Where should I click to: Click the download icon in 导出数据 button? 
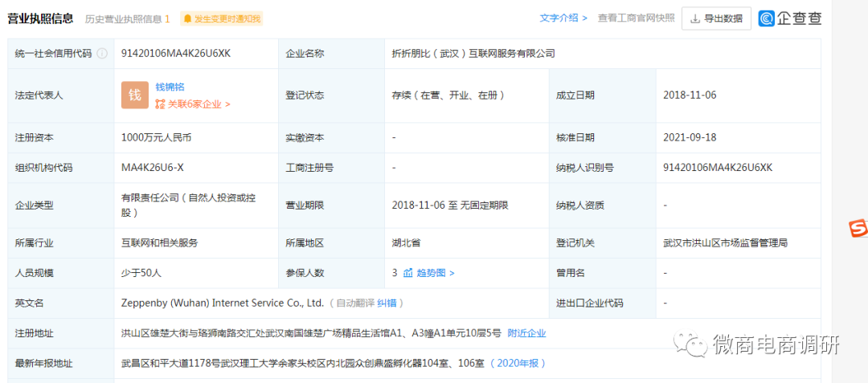pos(694,18)
